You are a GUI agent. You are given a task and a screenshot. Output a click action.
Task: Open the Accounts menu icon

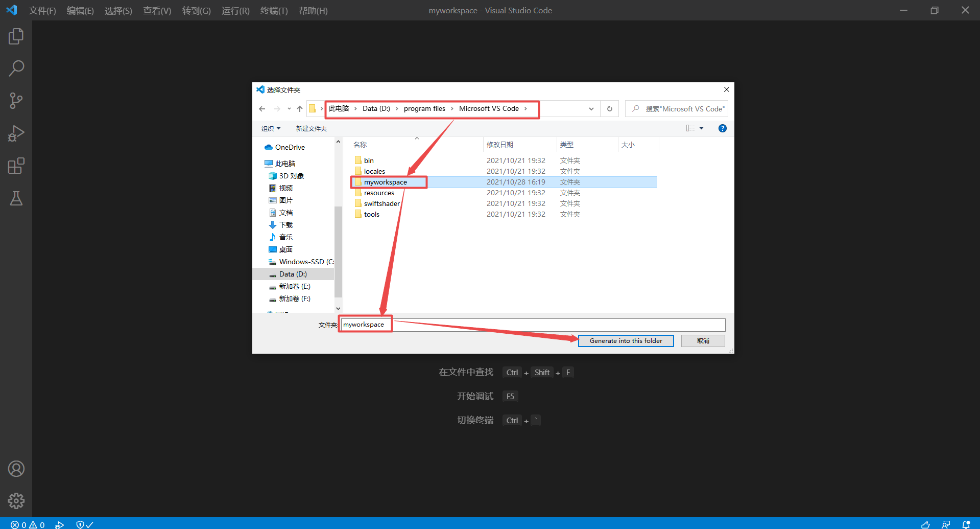point(16,469)
